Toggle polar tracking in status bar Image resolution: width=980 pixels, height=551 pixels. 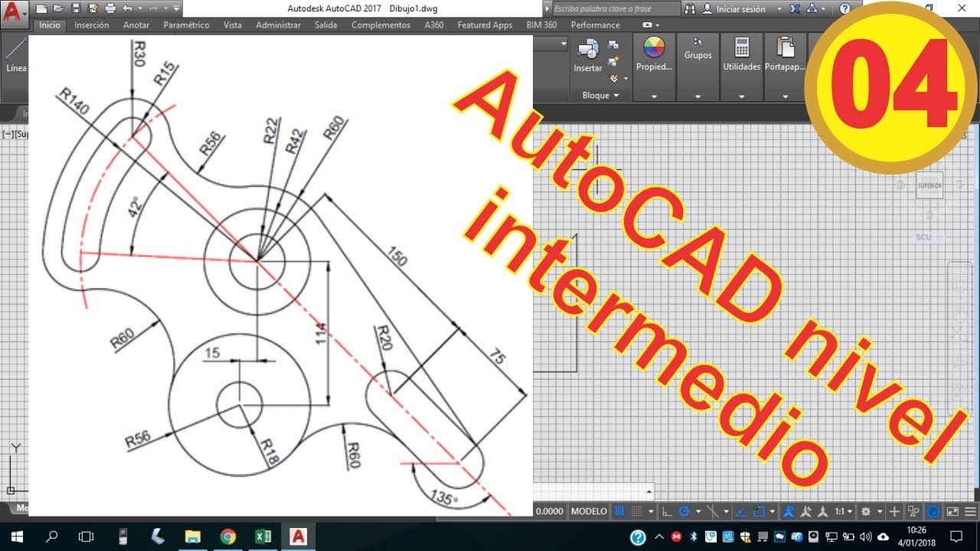(684, 511)
